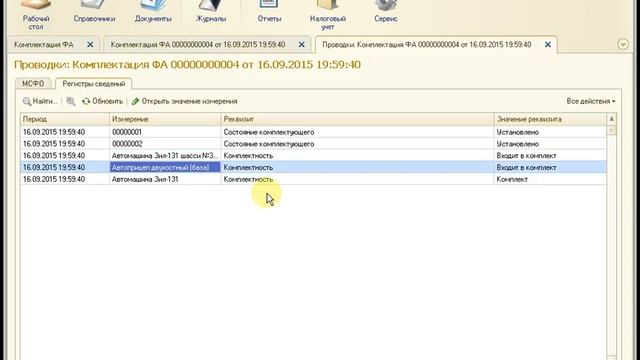The width and height of the screenshot is (640, 360).
Task: Select the Автомашина Зил-131 cell in last row
Action: point(165,179)
